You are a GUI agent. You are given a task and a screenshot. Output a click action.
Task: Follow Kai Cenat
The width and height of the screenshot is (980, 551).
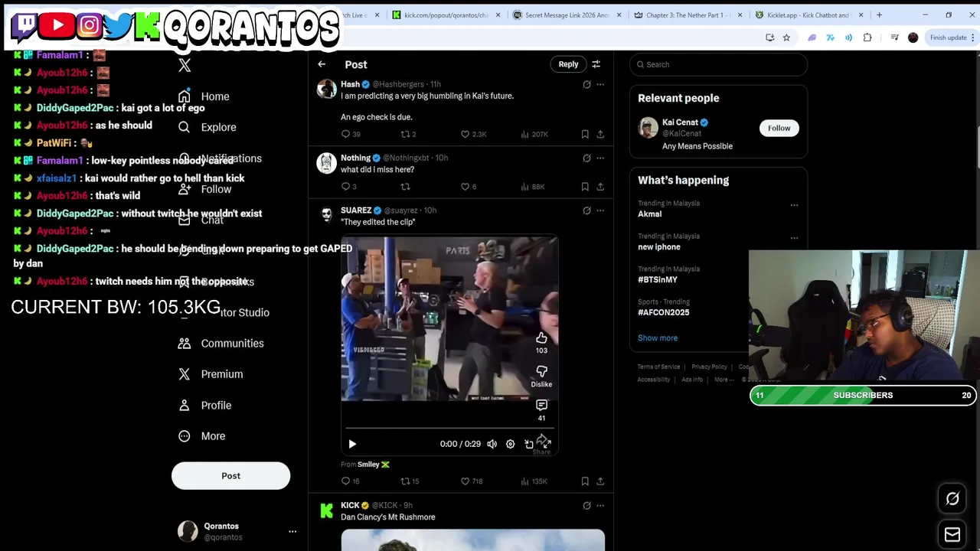[x=779, y=128]
